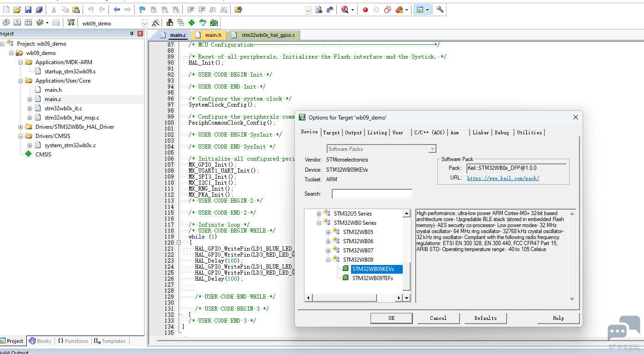Click the Select Software Packs icon
Viewport: 644px width, 354px height.
(x=203, y=23)
